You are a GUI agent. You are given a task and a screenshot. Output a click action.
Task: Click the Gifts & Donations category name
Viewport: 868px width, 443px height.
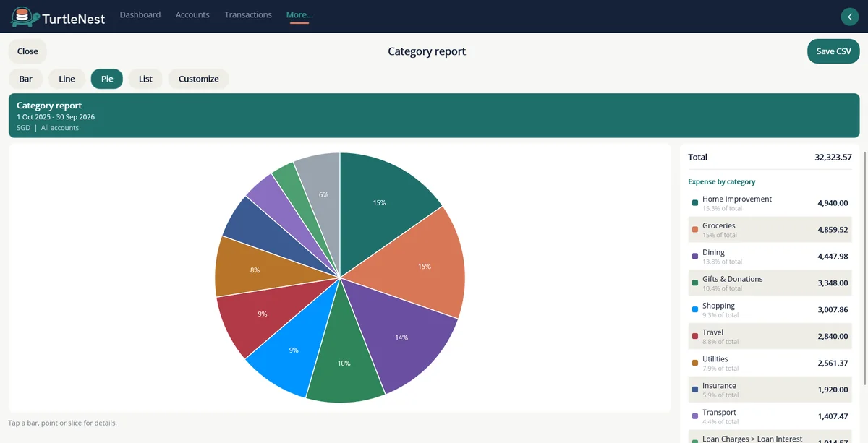click(x=732, y=279)
